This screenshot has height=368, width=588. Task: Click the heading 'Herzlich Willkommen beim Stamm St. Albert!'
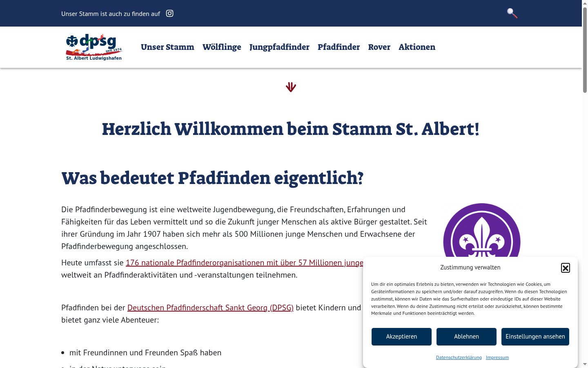click(x=291, y=129)
